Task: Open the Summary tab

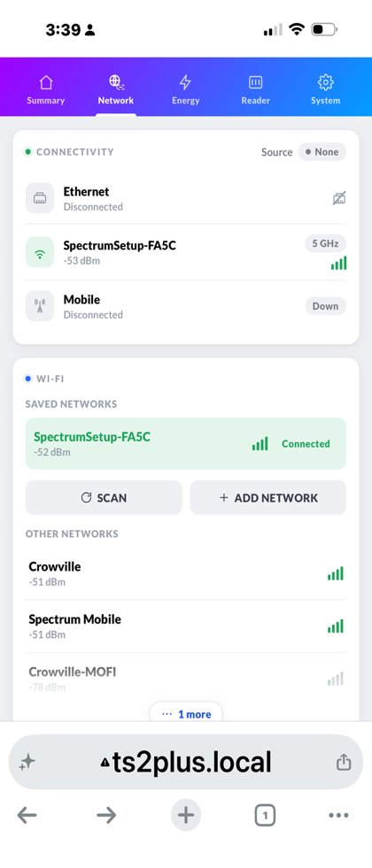Action: (x=45, y=90)
